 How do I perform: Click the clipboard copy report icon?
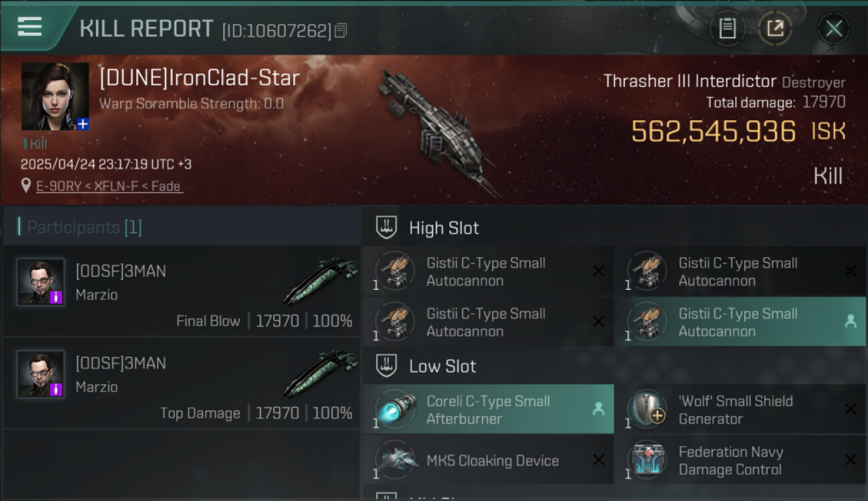[x=727, y=29]
